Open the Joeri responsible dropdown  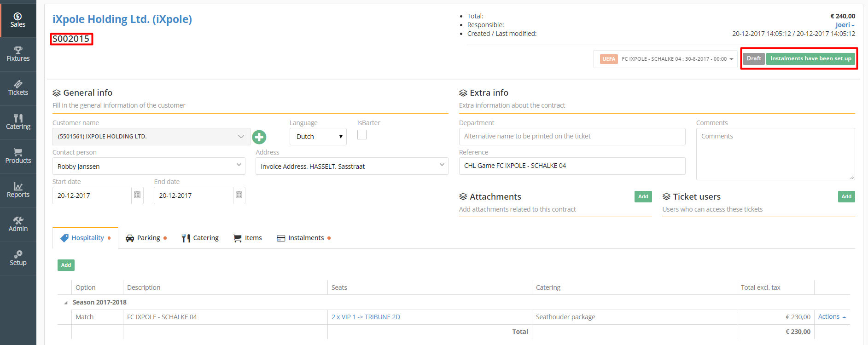845,25
